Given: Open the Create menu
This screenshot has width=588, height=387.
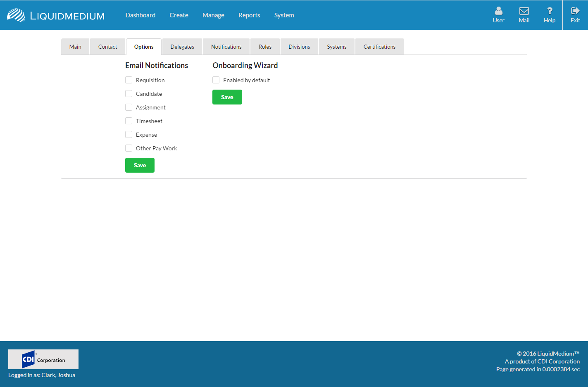Looking at the screenshot, I should pyautogui.click(x=179, y=15).
